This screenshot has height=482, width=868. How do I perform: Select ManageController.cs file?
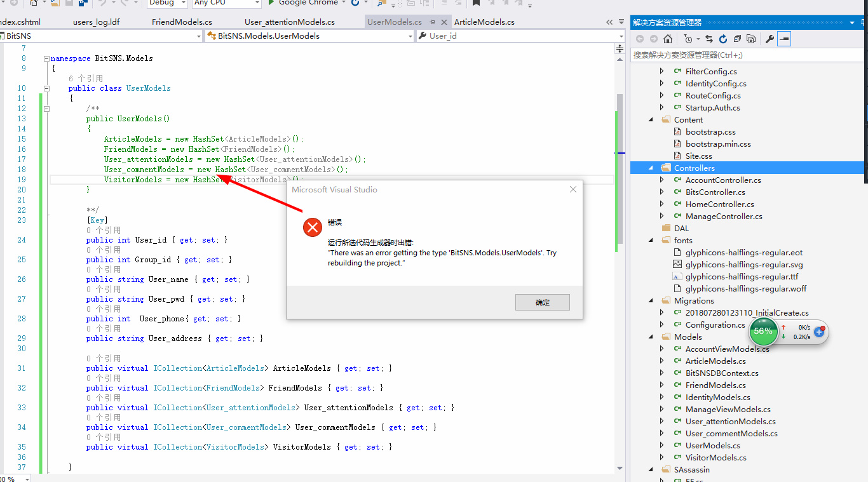pyautogui.click(x=724, y=216)
